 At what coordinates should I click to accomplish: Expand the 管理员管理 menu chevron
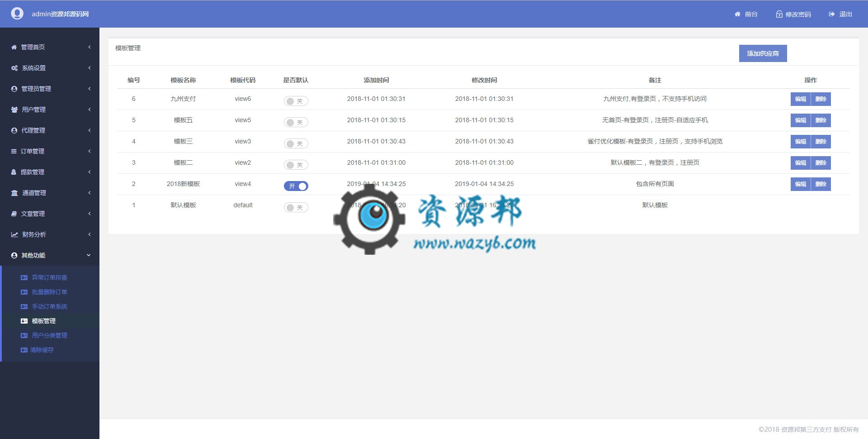tap(90, 89)
